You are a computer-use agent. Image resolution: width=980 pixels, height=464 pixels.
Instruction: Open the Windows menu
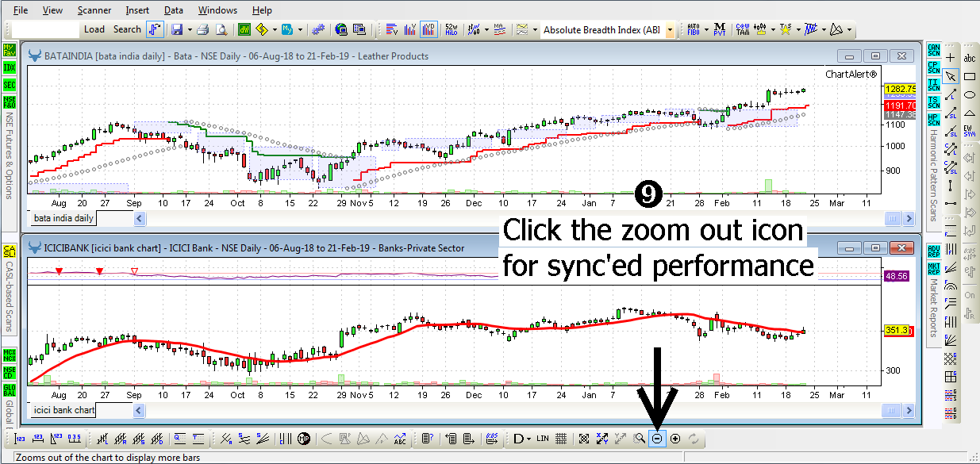pyautogui.click(x=217, y=10)
